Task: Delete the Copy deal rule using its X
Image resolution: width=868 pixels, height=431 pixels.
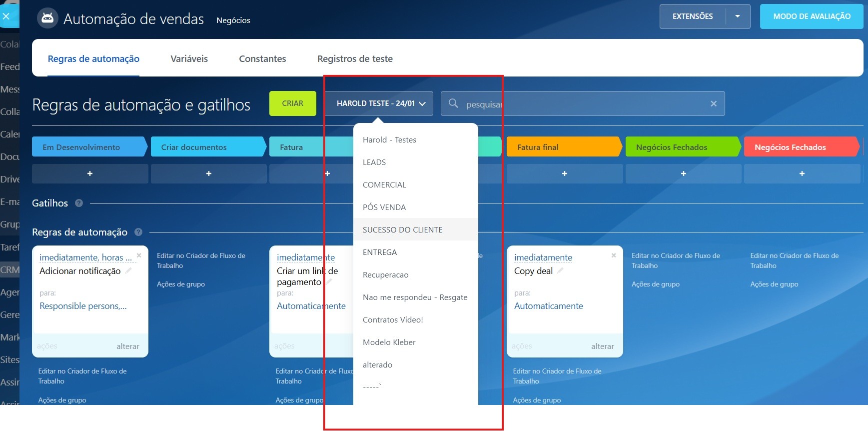Action: pyautogui.click(x=614, y=255)
